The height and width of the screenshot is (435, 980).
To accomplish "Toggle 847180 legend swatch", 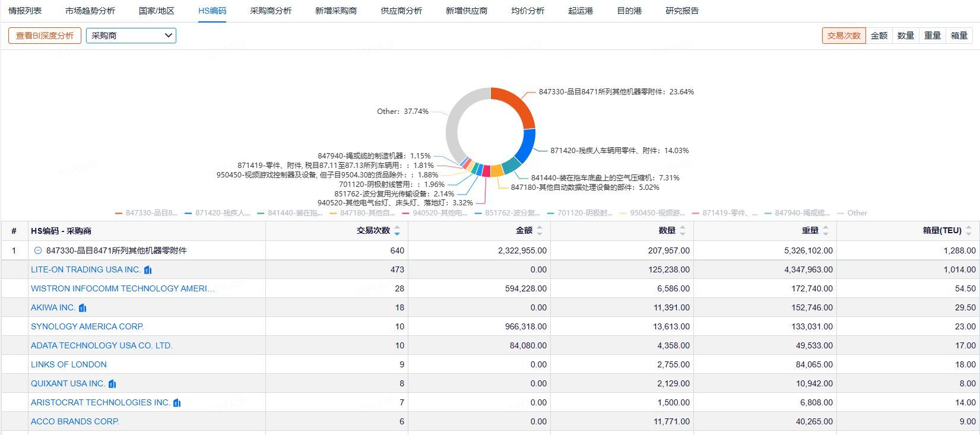I will (x=333, y=213).
